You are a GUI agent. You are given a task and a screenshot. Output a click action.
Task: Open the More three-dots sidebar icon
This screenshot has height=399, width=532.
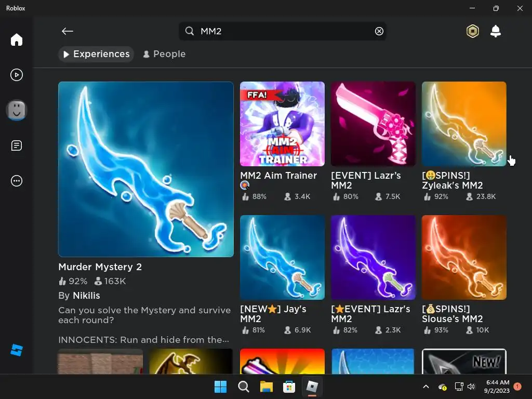16,181
